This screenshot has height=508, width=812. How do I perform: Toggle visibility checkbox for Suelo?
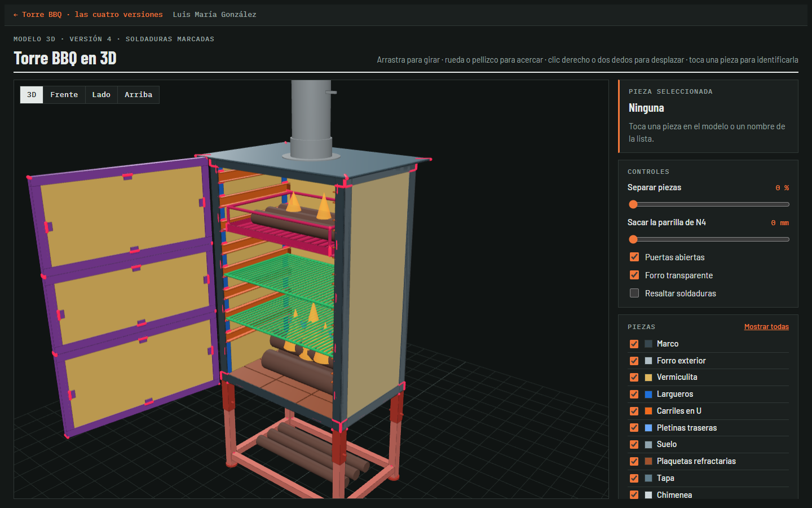634,444
